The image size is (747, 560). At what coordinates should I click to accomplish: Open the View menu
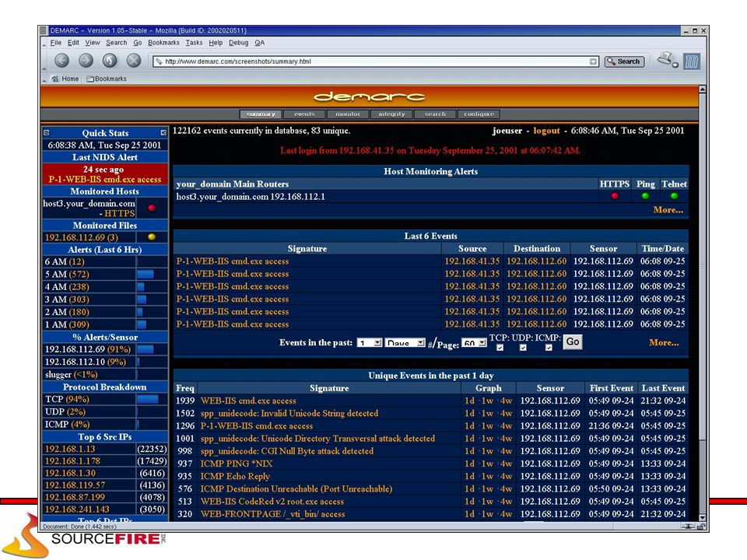(93, 43)
